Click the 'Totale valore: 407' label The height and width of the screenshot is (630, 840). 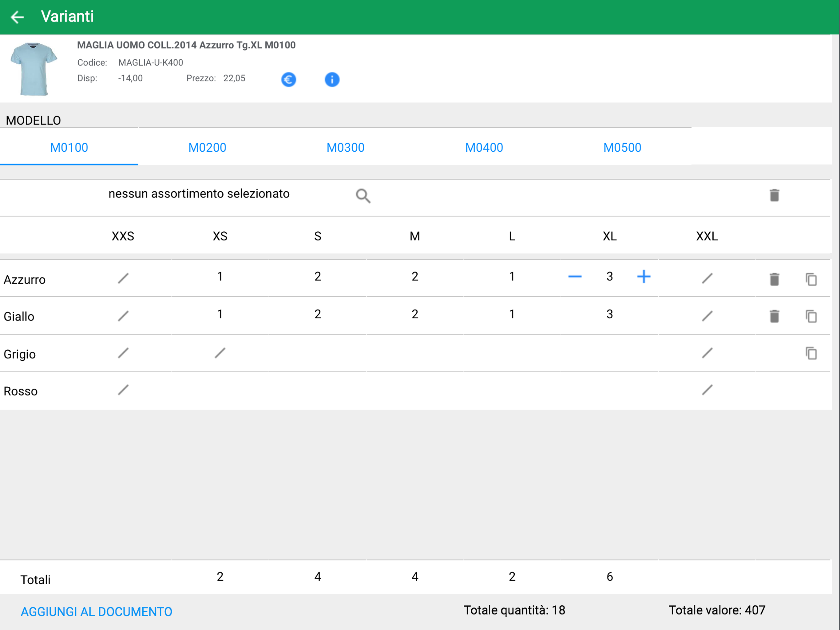[717, 610]
